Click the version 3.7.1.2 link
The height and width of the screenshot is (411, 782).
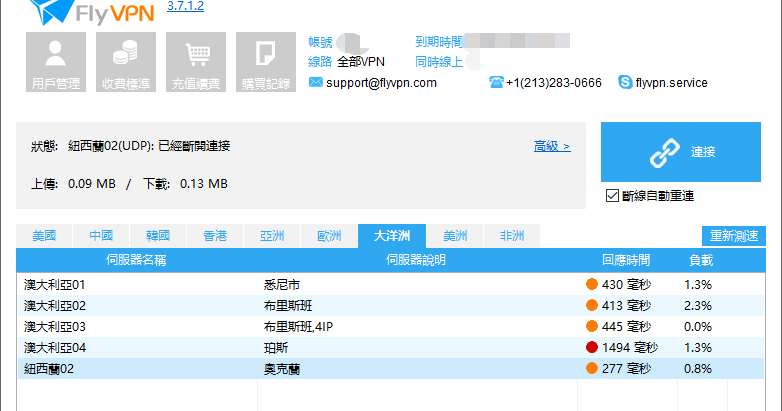point(186,6)
